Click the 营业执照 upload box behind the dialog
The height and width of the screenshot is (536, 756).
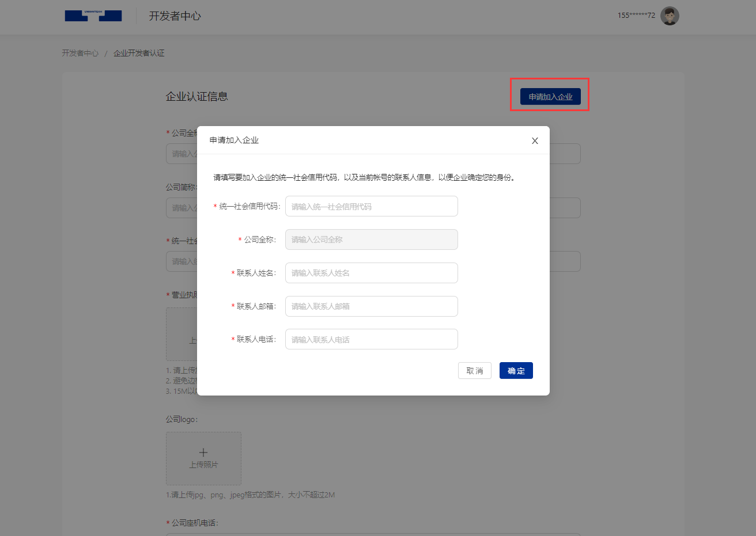coord(181,334)
